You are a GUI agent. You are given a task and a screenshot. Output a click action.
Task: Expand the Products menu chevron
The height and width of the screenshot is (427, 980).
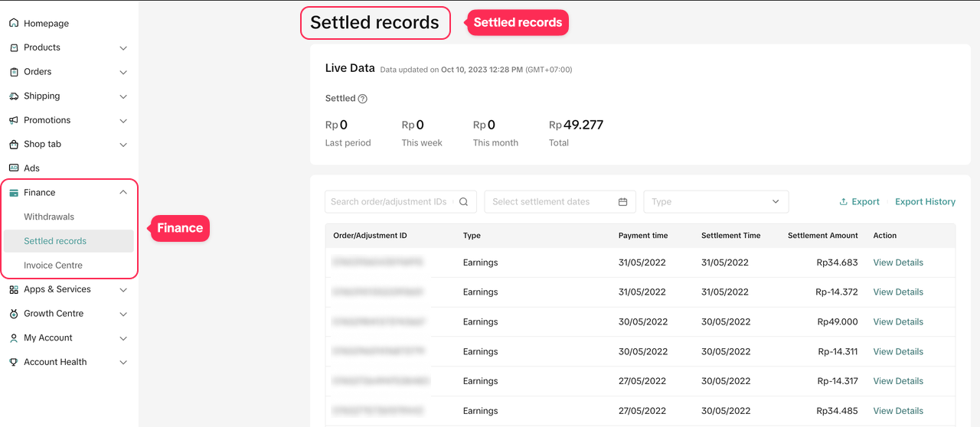(123, 47)
